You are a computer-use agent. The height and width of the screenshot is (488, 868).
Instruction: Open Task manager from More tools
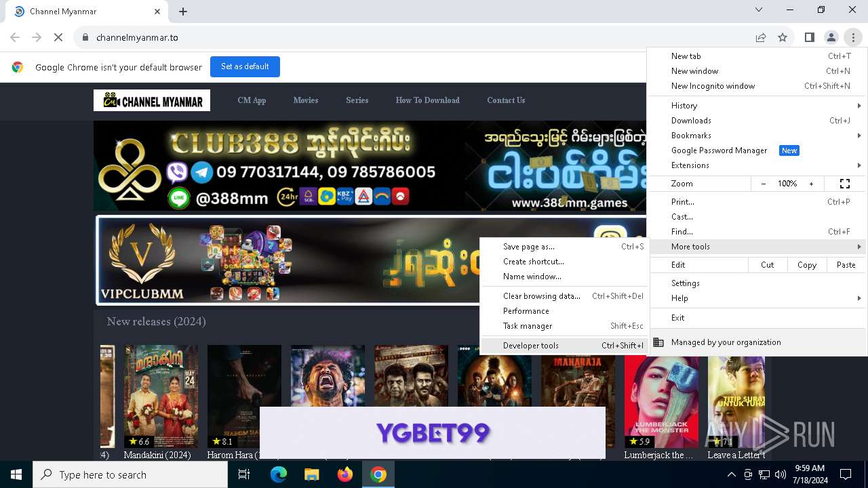564,326
